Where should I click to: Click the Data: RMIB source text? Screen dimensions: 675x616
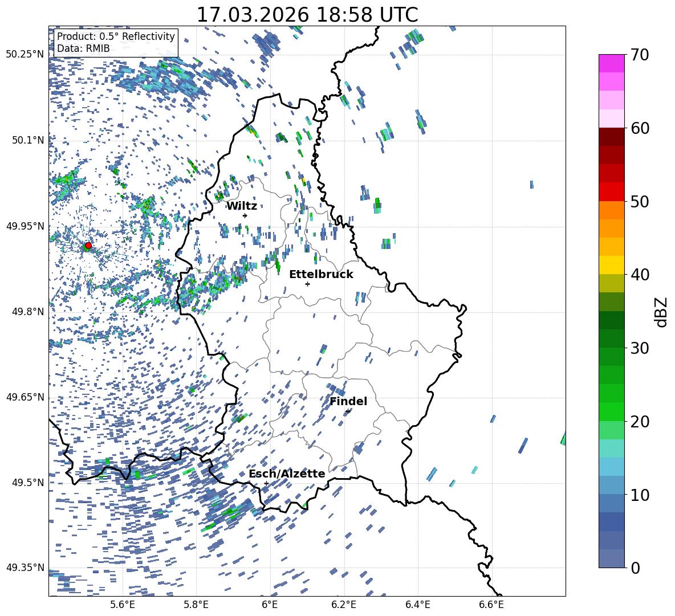83,48
